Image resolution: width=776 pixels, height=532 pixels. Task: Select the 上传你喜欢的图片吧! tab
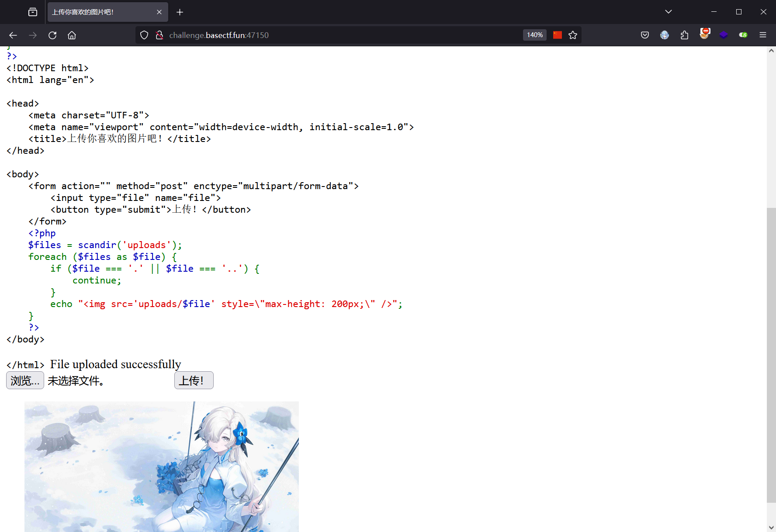tap(107, 12)
